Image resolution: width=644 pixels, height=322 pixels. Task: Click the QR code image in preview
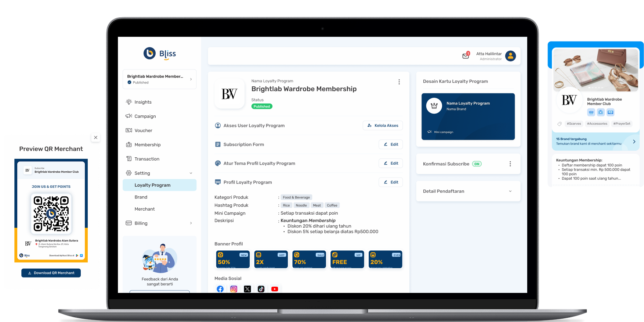pos(51,214)
